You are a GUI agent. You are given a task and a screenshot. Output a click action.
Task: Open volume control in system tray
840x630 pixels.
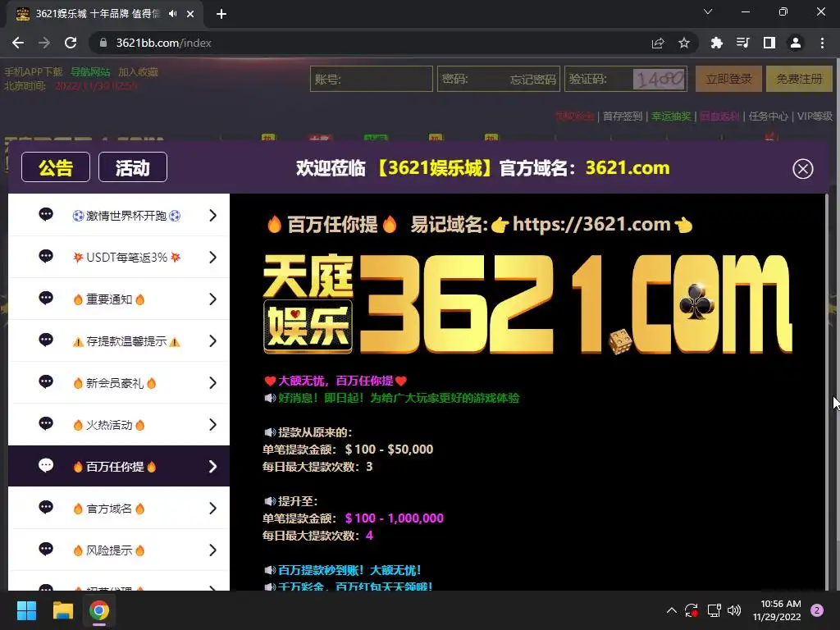734,610
